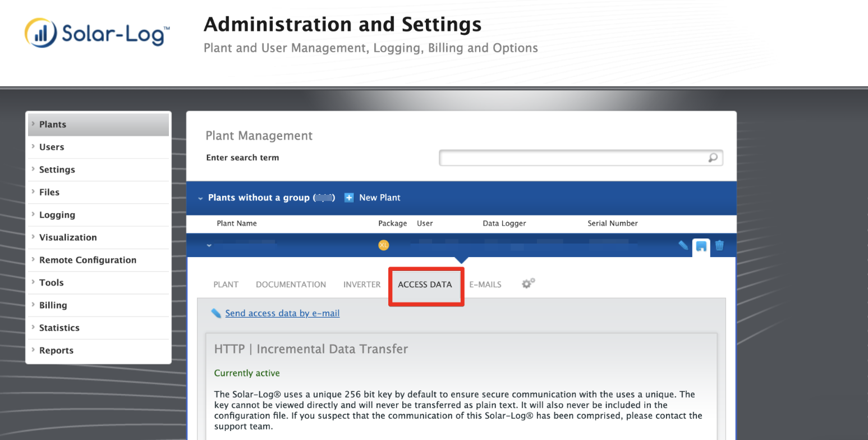
Task: Click the Solar-Log logo
Action: point(97,33)
